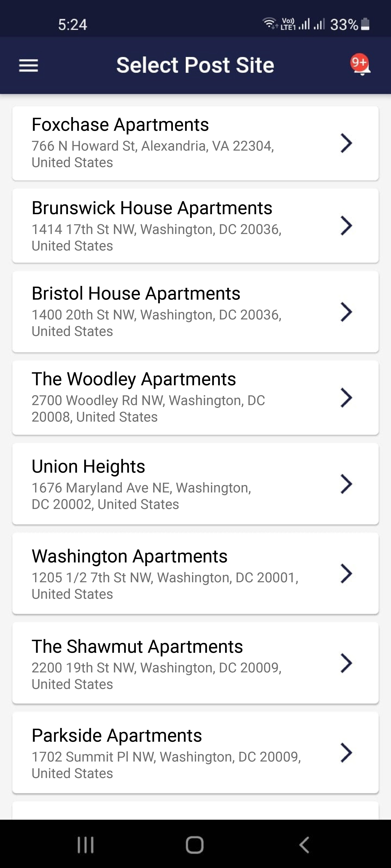Viewport: 391px width, 868px height.
Task: Tap chevron arrow beside Bristol House Apartments
Action: click(x=346, y=312)
